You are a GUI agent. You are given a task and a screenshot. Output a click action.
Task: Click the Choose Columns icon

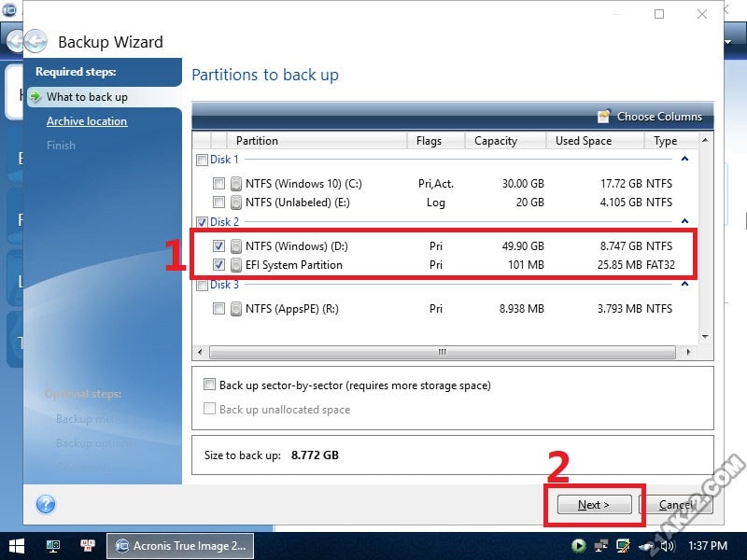(x=603, y=116)
